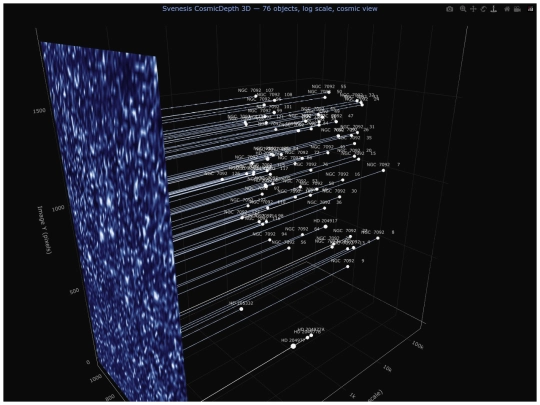Click the NGC 7092 64 data point
This screenshot has width=540, height=405.
coord(302,235)
